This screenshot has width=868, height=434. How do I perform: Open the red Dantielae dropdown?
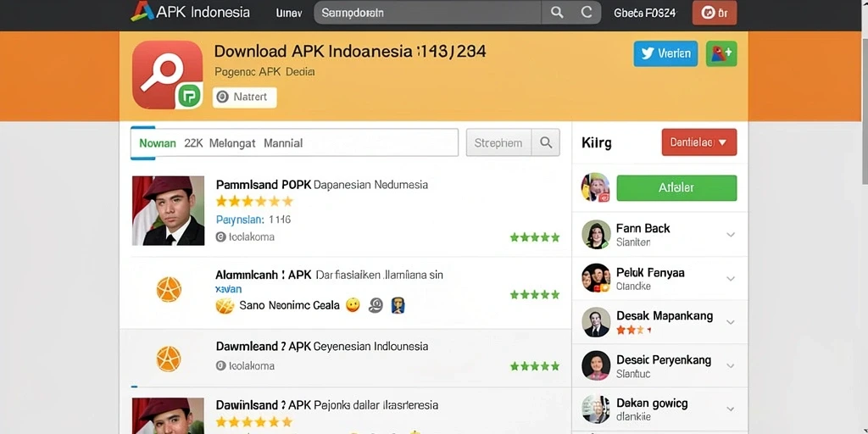(699, 142)
